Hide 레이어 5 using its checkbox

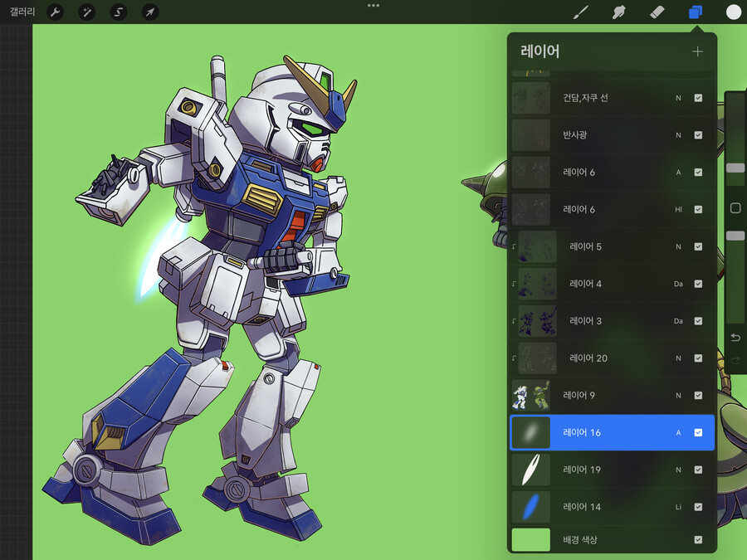[x=698, y=246]
